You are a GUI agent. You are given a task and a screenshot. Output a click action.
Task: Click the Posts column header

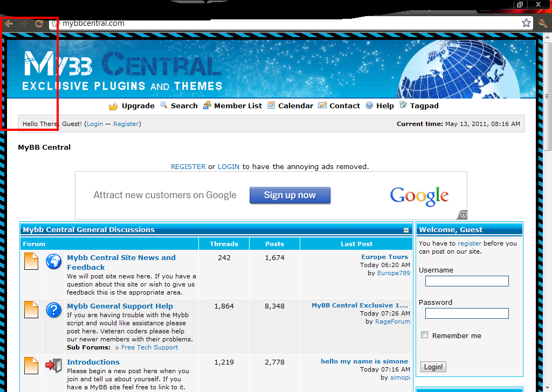pyautogui.click(x=274, y=244)
